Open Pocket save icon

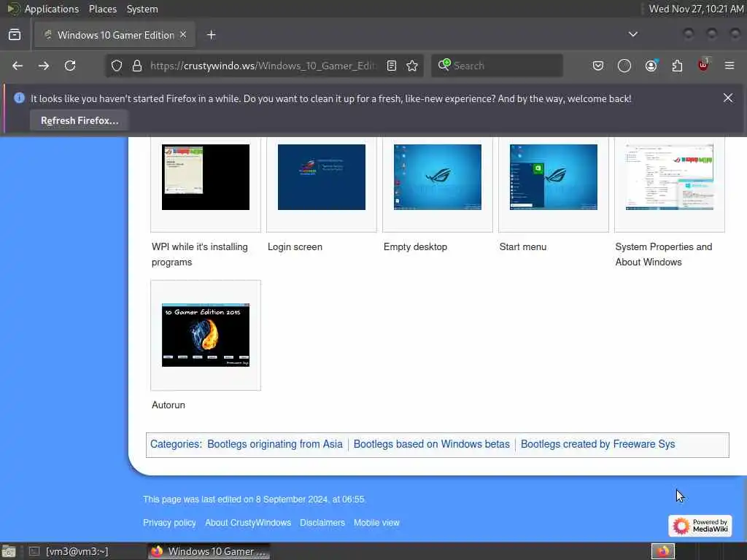[598, 66]
